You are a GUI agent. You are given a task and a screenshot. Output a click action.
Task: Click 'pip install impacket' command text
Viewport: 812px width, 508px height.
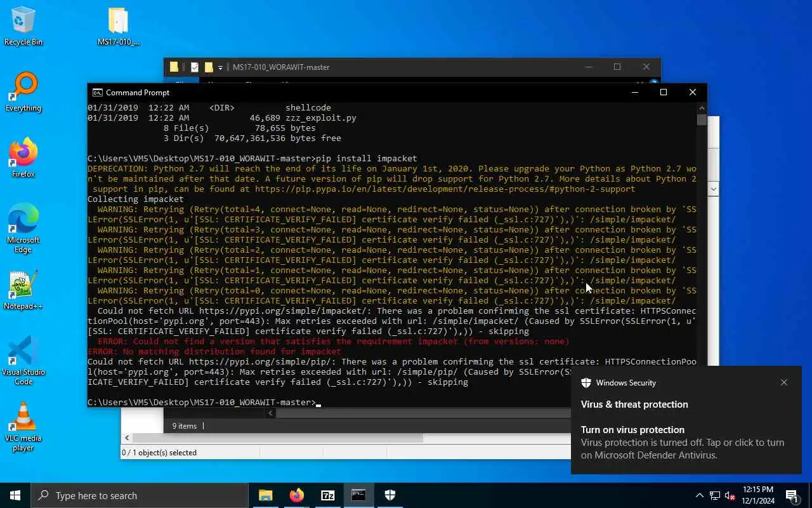[367, 159]
